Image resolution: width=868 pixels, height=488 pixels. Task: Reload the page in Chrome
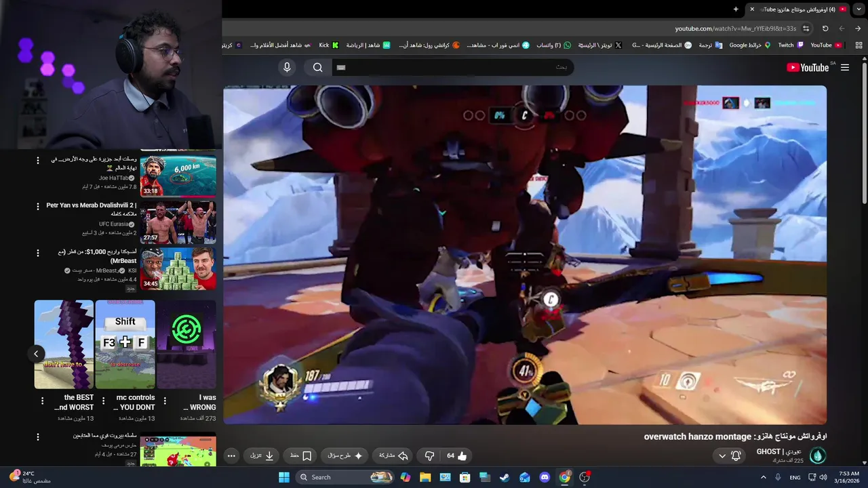(825, 28)
